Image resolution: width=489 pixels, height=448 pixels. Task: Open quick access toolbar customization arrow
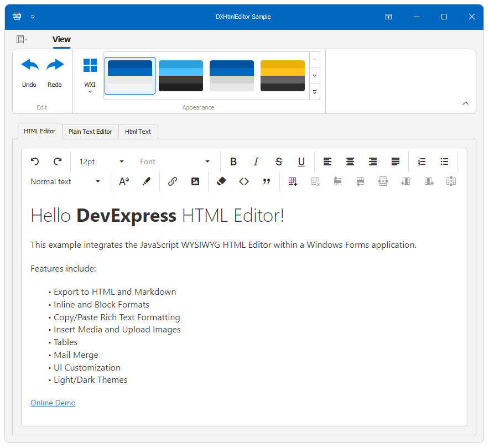pos(33,17)
